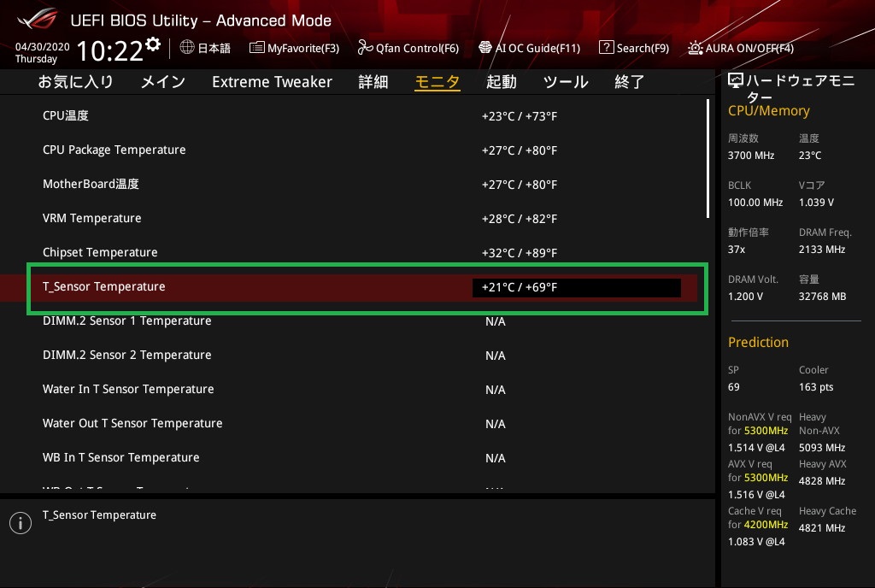Click the 5093 MHz Heavy Non-AVX value
This screenshot has height=588, width=875.
[821, 448]
